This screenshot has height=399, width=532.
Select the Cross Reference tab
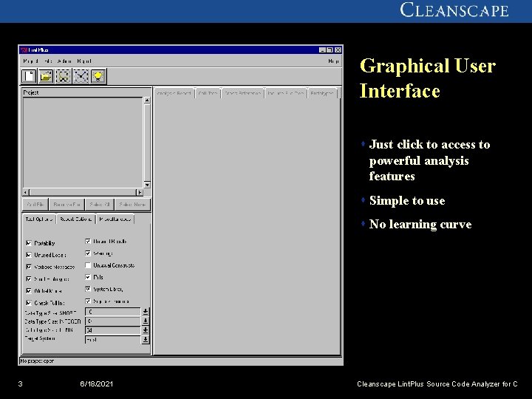[x=243, y=93]
